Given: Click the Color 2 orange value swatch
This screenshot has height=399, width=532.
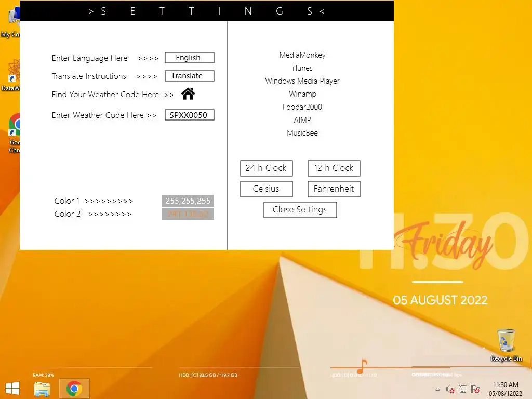Looking at the screenshot, I should (x=188, y=214).
